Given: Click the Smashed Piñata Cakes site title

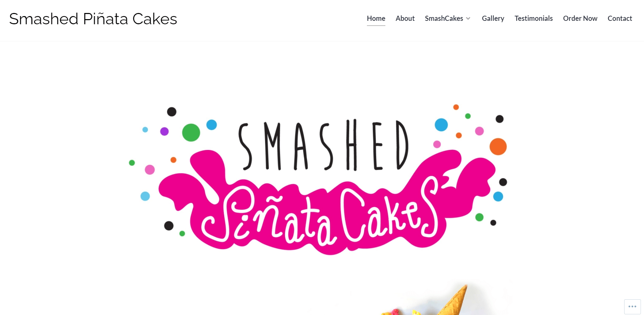Looking at the screenshot, I should point(93,19).
